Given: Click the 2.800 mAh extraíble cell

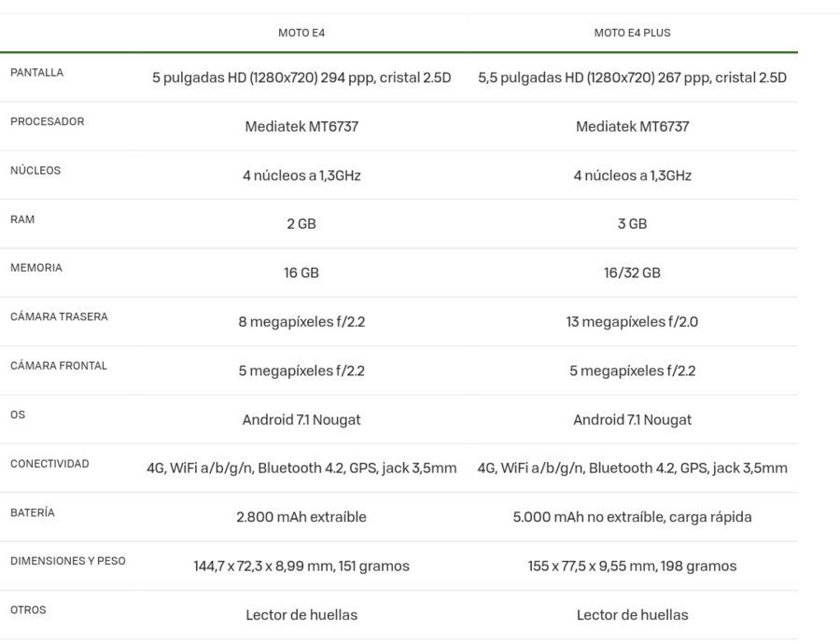Looking at the screenshot, I should pos(301,517).
